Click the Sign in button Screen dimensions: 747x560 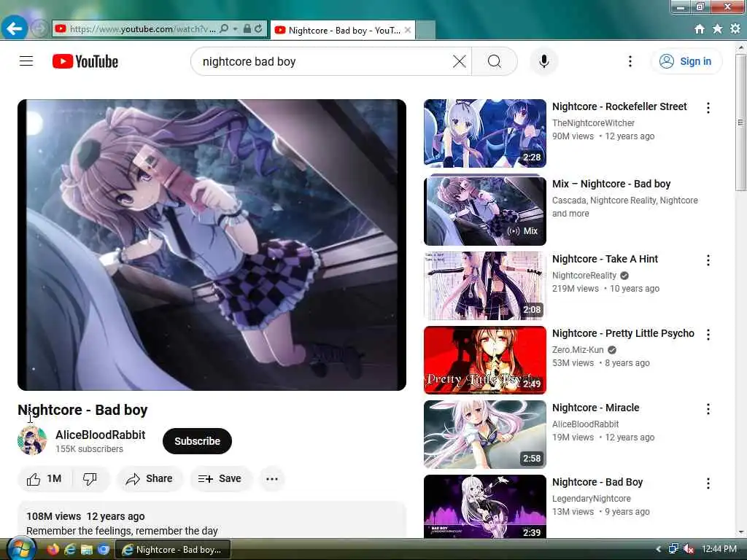[x=686, y=61]
